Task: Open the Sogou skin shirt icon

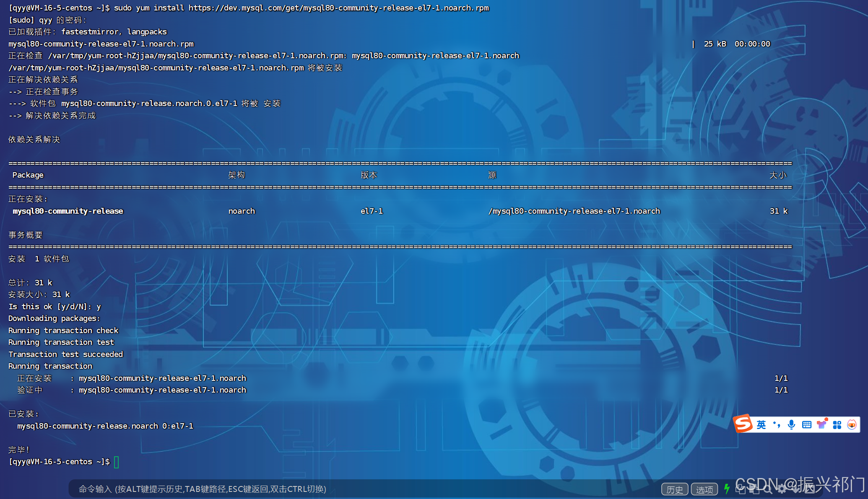Action: click(x=822, y=424)
